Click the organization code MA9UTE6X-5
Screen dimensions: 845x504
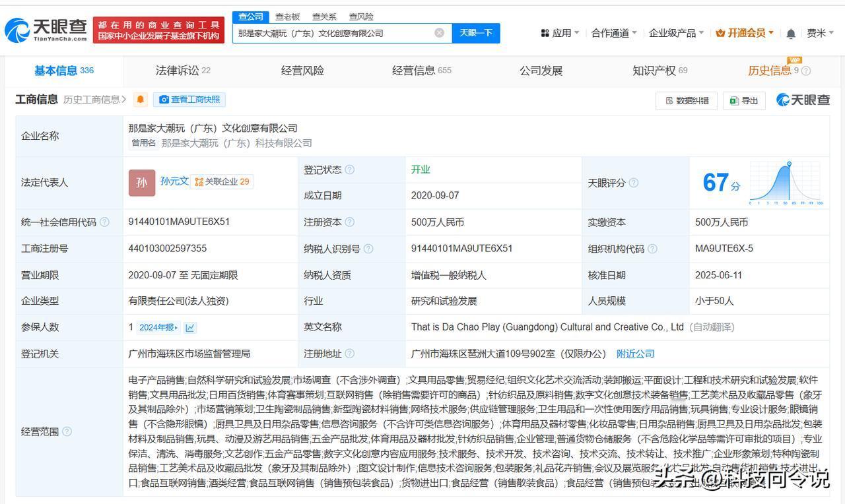[x=724, y=249]
